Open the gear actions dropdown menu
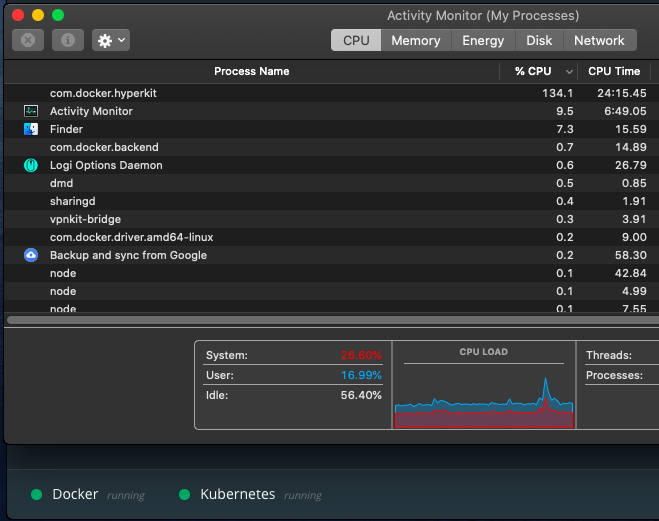Viewport: 659px width, 521px height. tap(111, 40)
